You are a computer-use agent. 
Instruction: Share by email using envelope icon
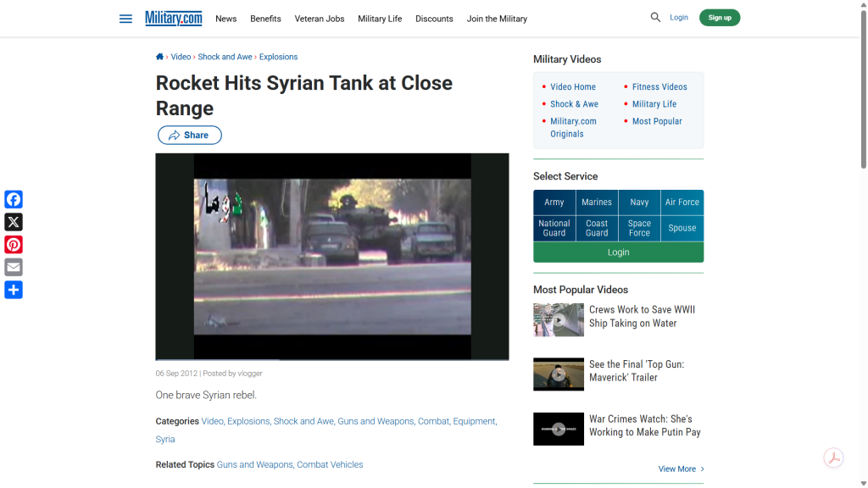14,268
